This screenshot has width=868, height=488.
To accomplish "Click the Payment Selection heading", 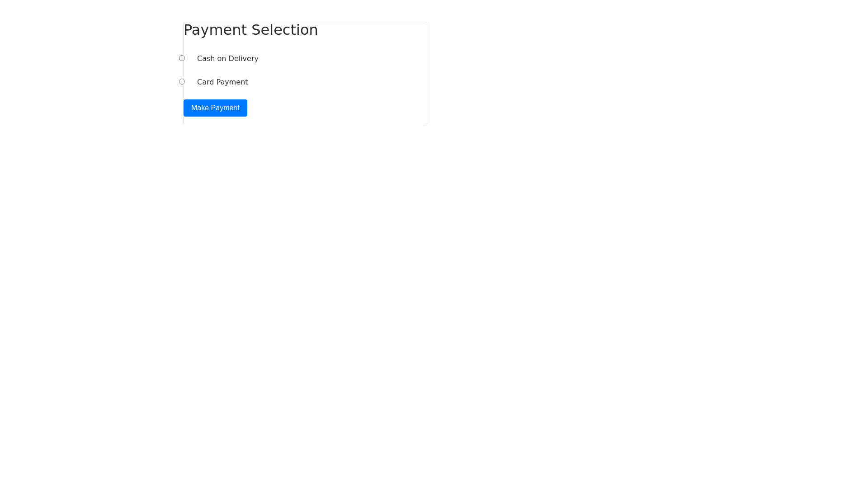I will [x=250, y=30].
